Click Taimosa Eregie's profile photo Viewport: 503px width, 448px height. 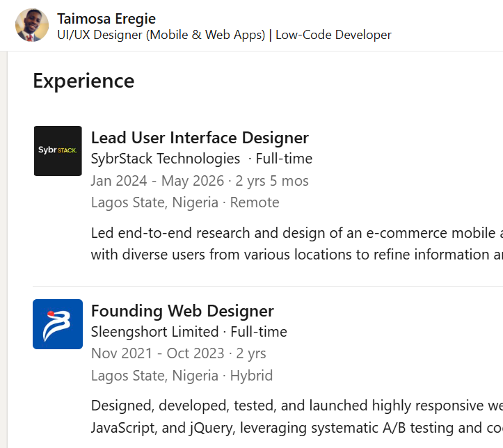[32, 25]
